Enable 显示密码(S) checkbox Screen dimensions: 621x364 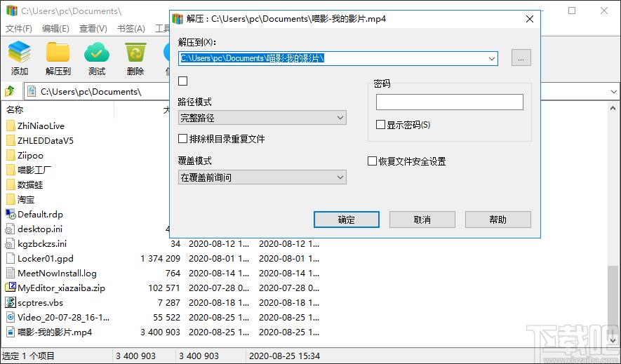tap(380, 125)
